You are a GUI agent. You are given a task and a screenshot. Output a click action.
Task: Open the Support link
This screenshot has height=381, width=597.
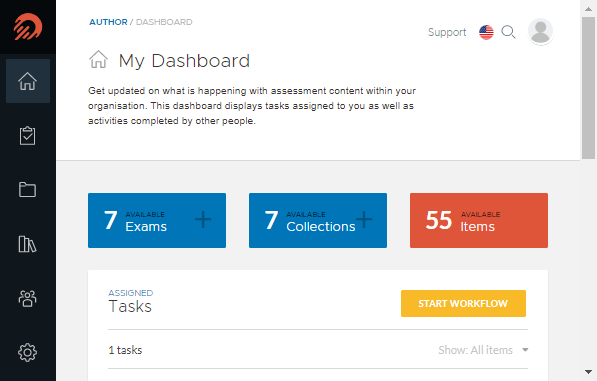coord(447,32)
